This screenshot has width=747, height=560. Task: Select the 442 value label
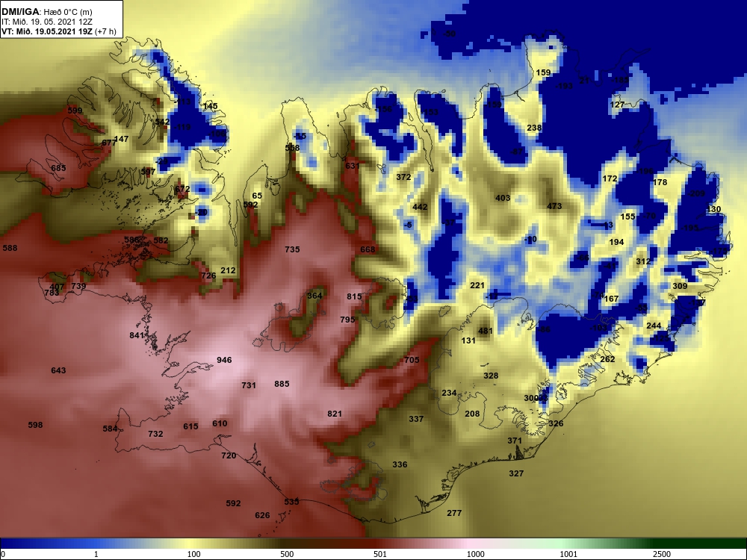420,207
